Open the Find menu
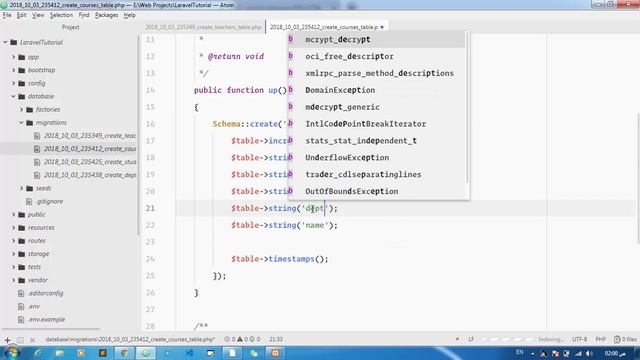This screenshot has width=640, height=360. pos(84,15)
